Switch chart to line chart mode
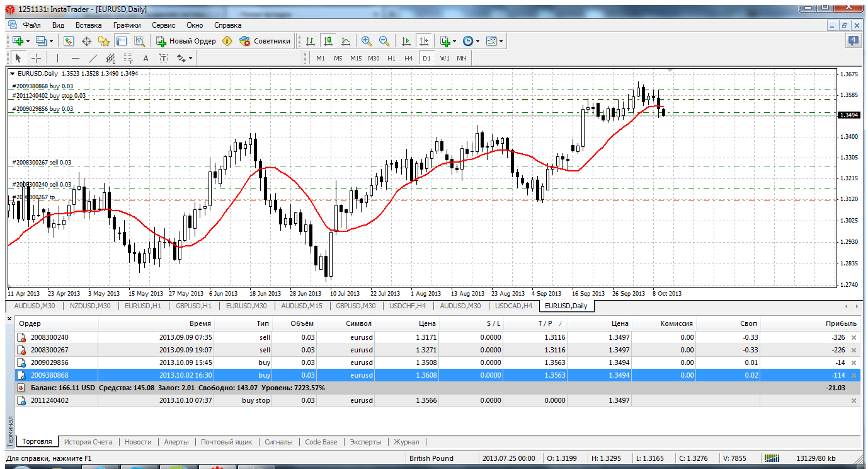 [x=346, y=41]
